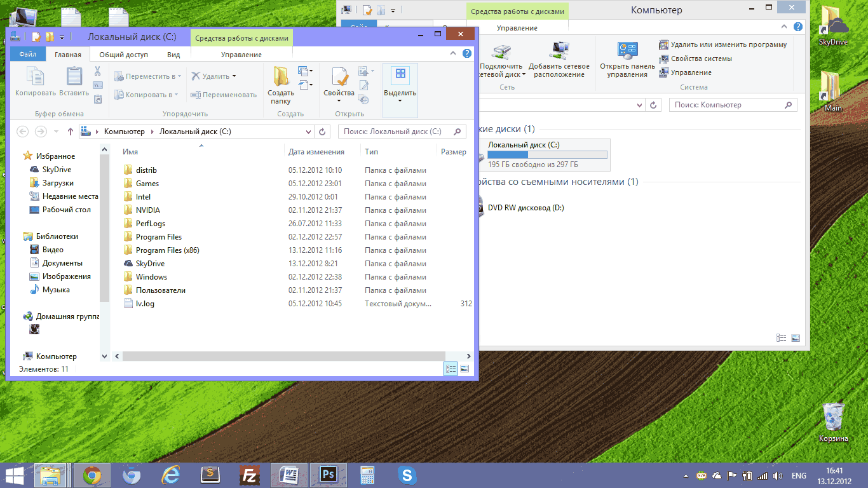Expand the Удалить dropdown arrow
868x488 pixels.
tap(234, 76)
